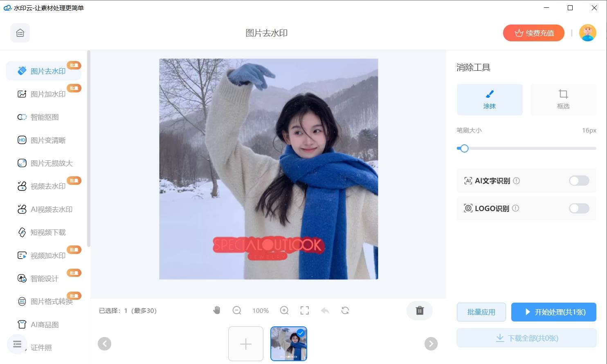
Task: Select the hand pan tool
Action: (217, 310)
